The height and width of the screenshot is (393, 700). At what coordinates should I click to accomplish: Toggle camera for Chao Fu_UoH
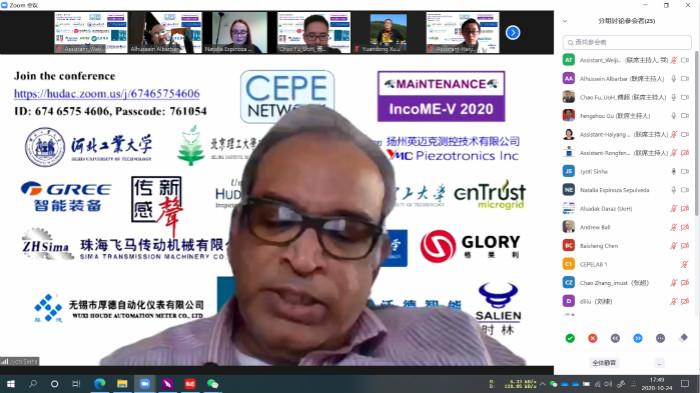click(x=685, y=97)
